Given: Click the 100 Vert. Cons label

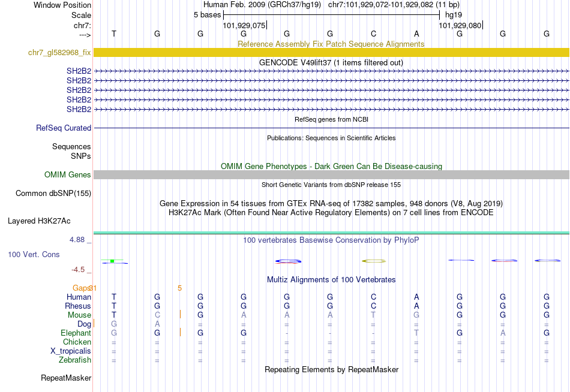Looking at the screenshot, I should tap(34, 254).
